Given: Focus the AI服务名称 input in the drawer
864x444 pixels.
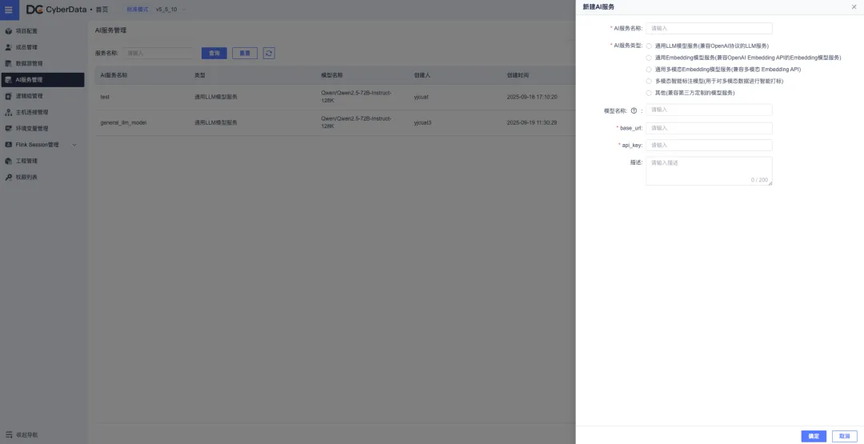Looking at the screenshot, I should pos(709,28).
